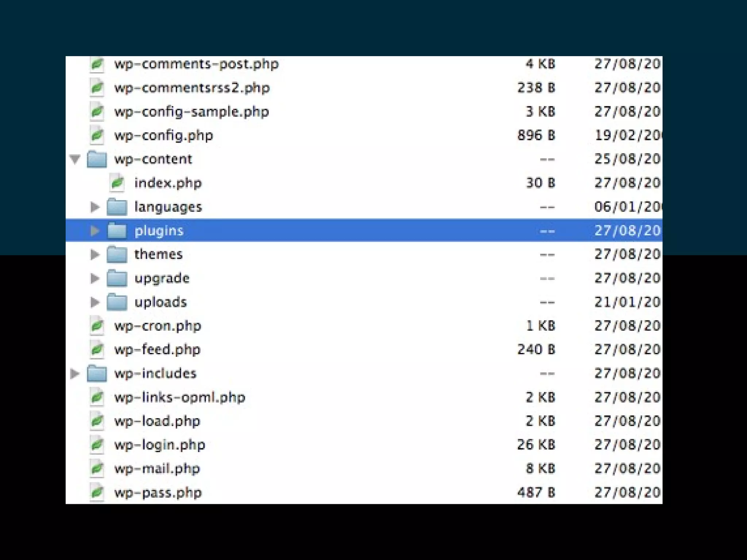Click the wp-login.php file icon

click(x=97, y=445)
